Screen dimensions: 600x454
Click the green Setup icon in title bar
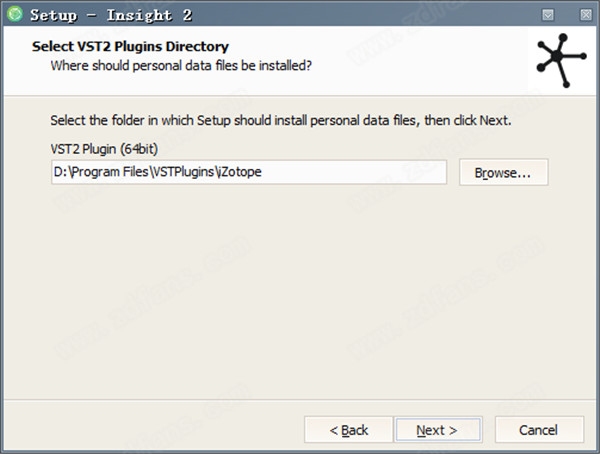coord(15,15)
